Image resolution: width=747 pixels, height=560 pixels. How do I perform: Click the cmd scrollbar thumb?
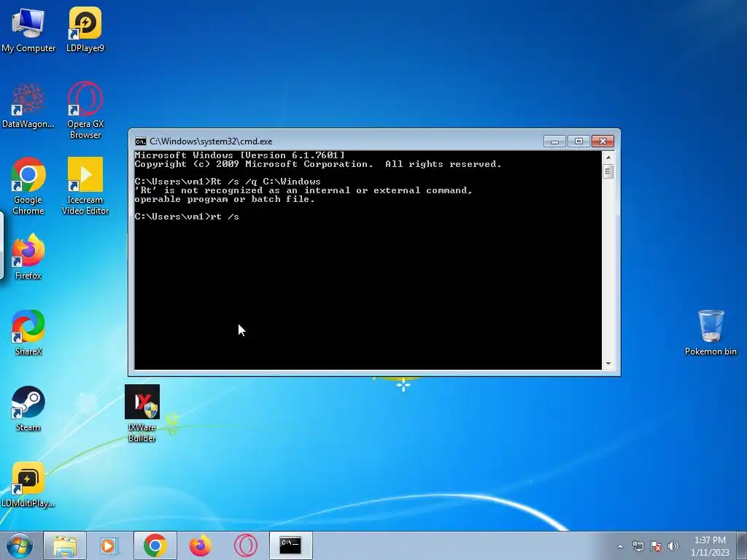pos(608,171)
